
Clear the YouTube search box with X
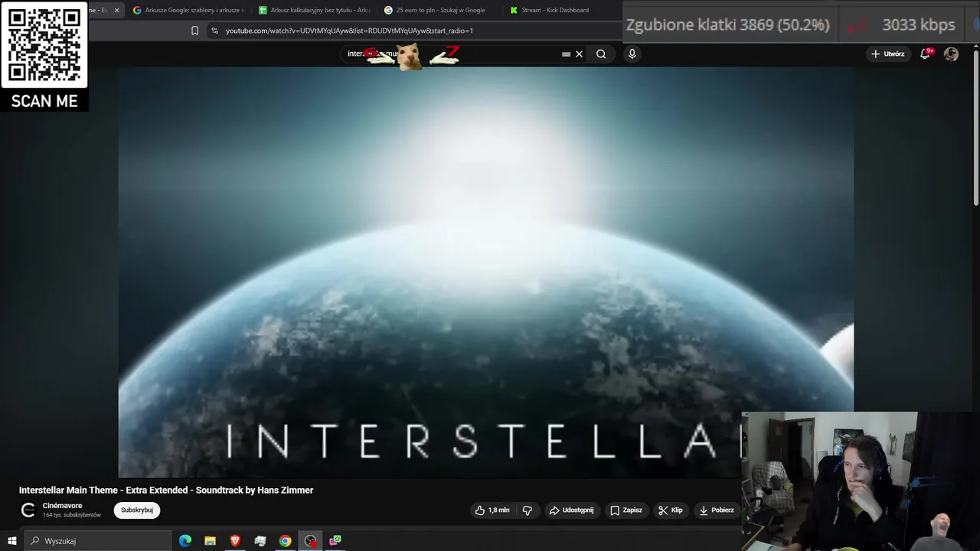[579, 54]
